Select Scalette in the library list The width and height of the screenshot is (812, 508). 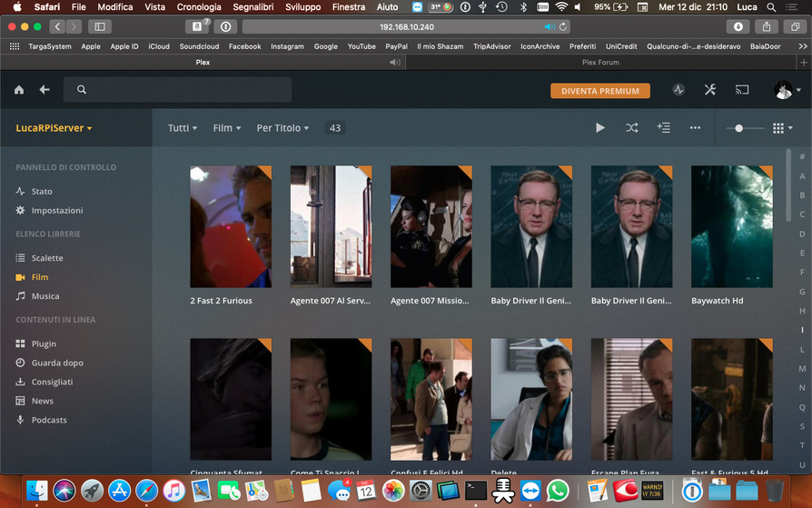(39, 258)
